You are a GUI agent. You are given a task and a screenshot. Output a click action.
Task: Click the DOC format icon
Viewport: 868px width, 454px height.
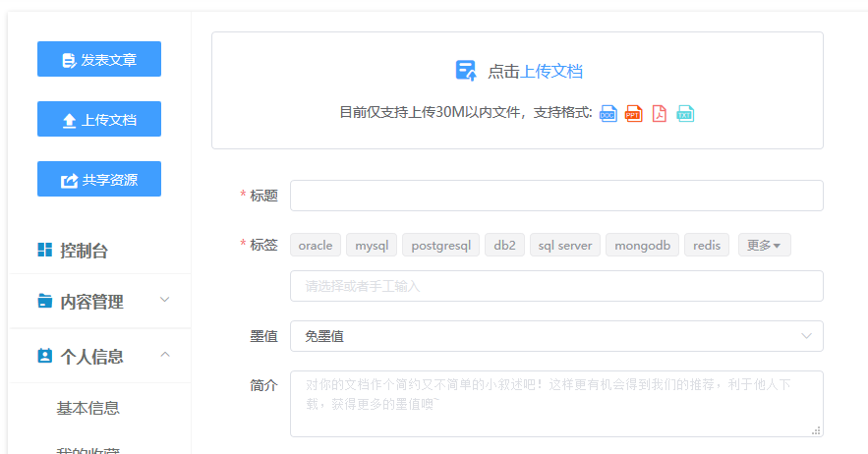tap(608, 114)
